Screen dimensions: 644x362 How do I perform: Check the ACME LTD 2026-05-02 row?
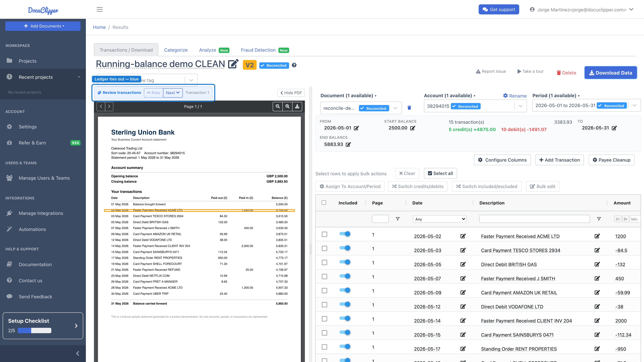(x=325, y=234)
